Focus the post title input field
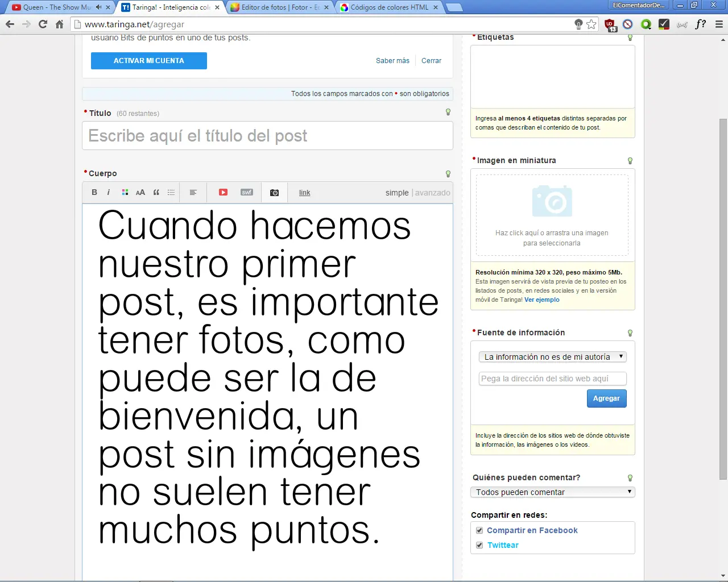The image size is (728, 582). pos(267,136)
